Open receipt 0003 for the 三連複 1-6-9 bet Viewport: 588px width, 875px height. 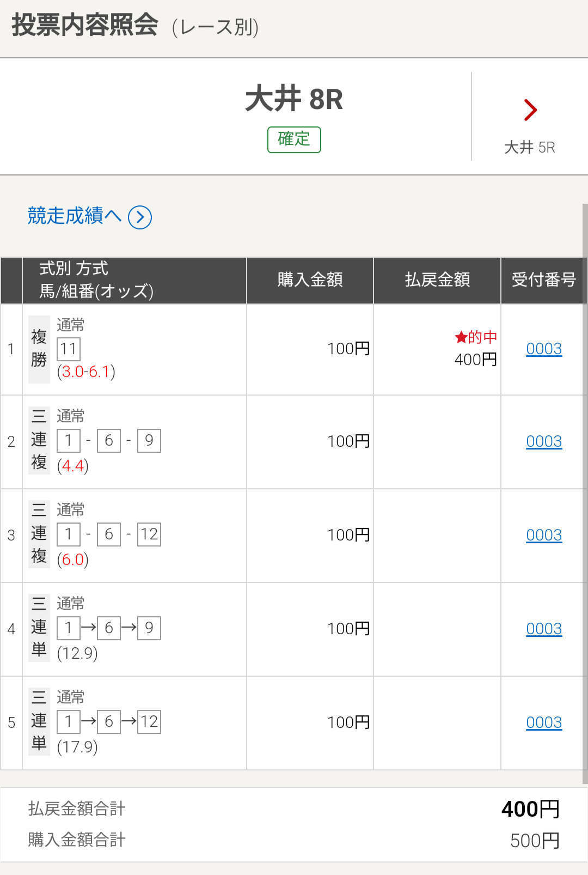pyautogui.click(x=544, y=441)
